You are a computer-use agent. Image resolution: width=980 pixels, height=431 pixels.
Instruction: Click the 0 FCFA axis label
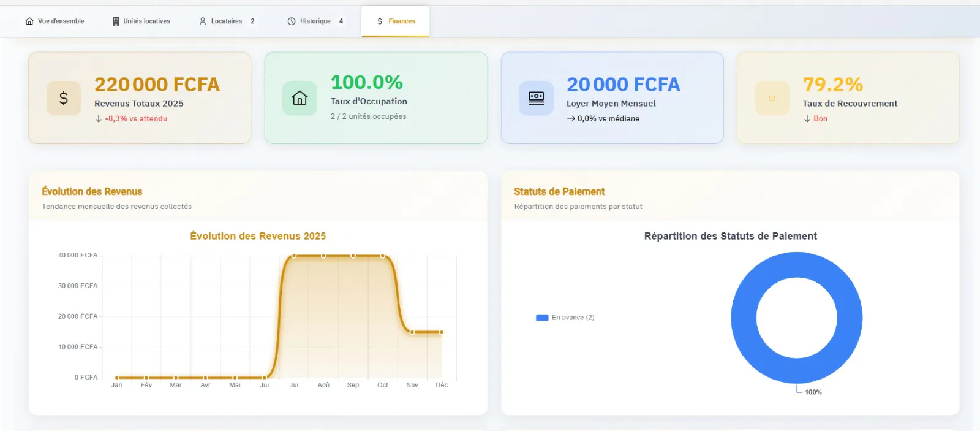86,378
